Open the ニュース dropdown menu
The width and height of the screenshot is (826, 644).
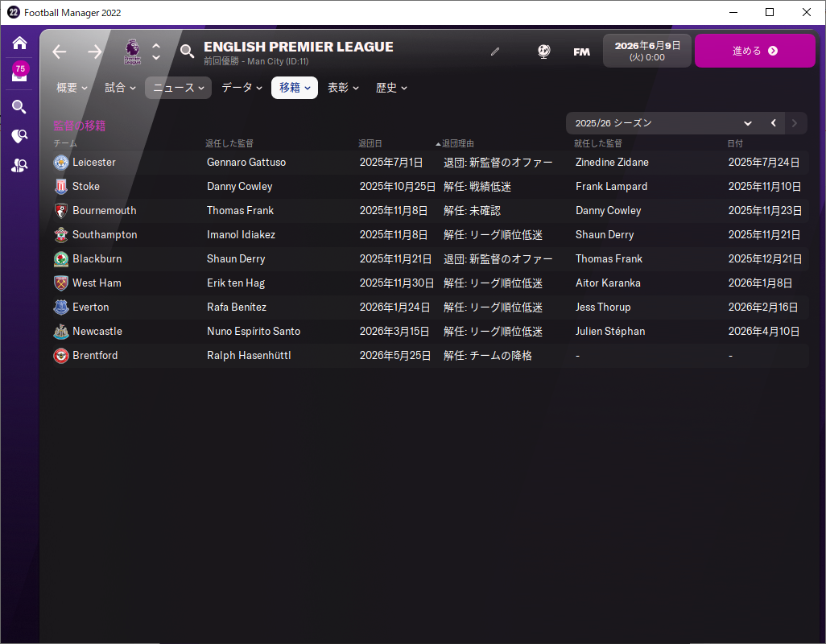tap(178, 88)
